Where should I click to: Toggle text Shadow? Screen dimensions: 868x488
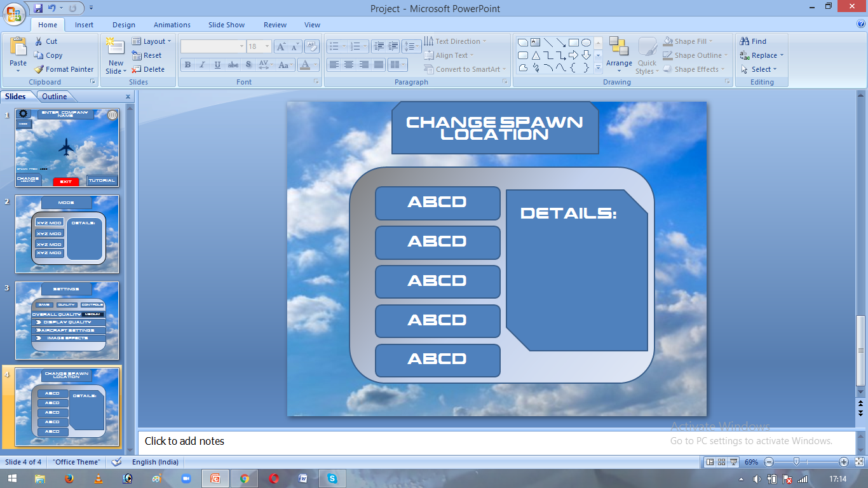coord(248,65)
